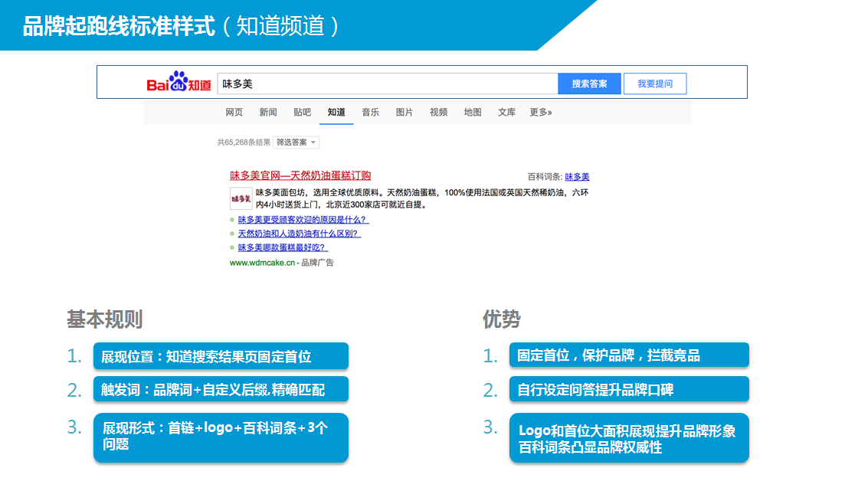Click the 百科词条 味多美 link

pos(577,177)
